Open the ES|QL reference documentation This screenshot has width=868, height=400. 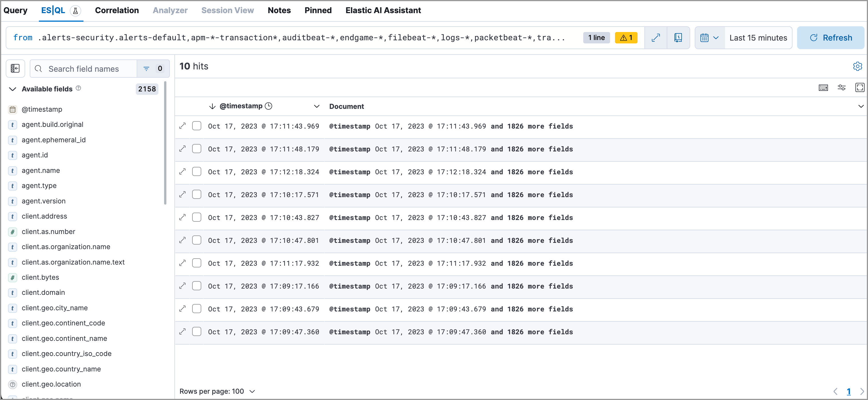coord(678,37)
